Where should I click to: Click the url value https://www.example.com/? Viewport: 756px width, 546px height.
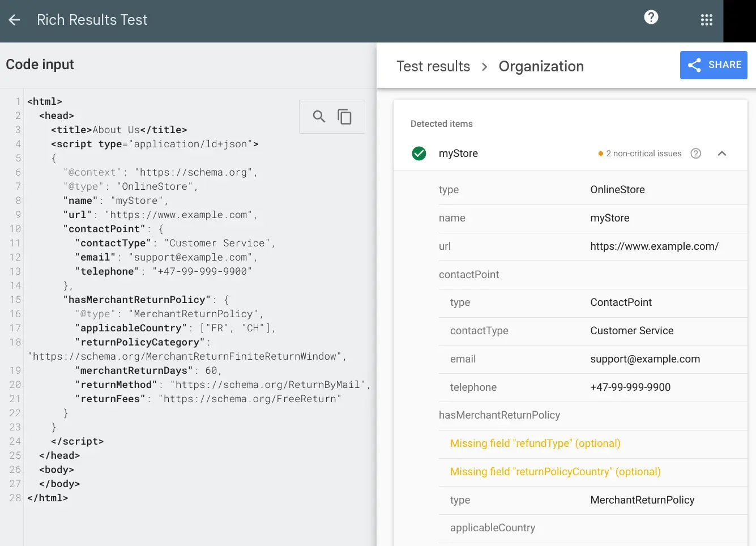[x=654, y=246]
